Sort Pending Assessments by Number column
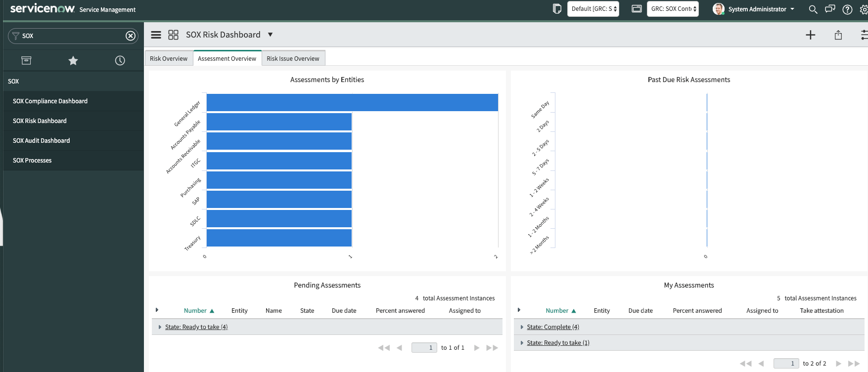This screenshot has width=868, height=372. pos(195,311)
